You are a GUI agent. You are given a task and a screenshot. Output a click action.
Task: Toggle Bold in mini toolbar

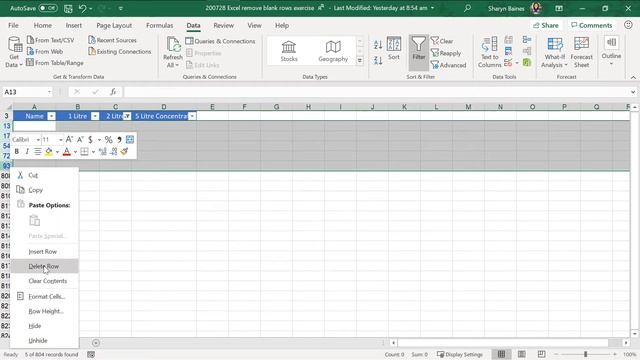17,152
